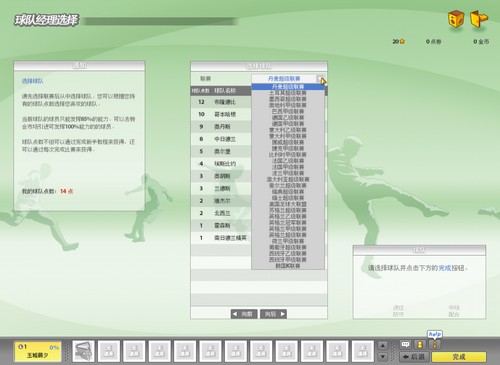
Task: Choose 苏格兰超级联赛 from league list
Action: [x=288, y=210]
